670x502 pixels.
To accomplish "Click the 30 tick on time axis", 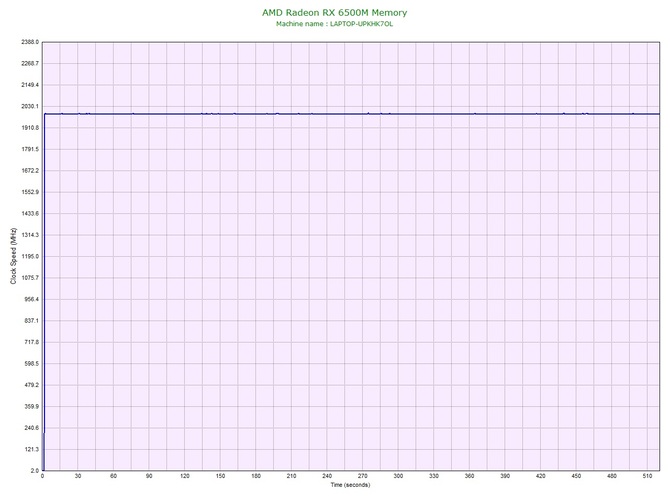I will coord(78,476).
